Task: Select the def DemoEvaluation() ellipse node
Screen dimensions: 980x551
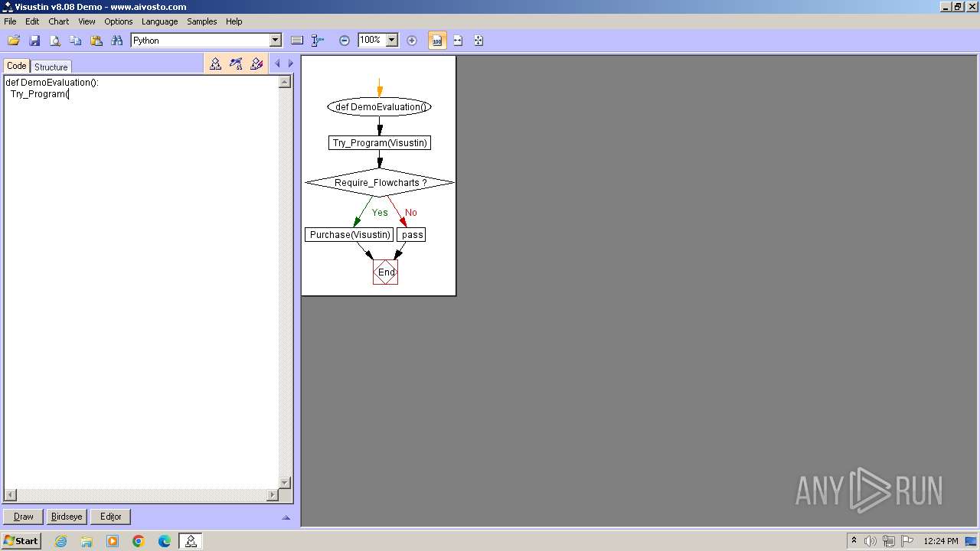Action: (380, 107)
